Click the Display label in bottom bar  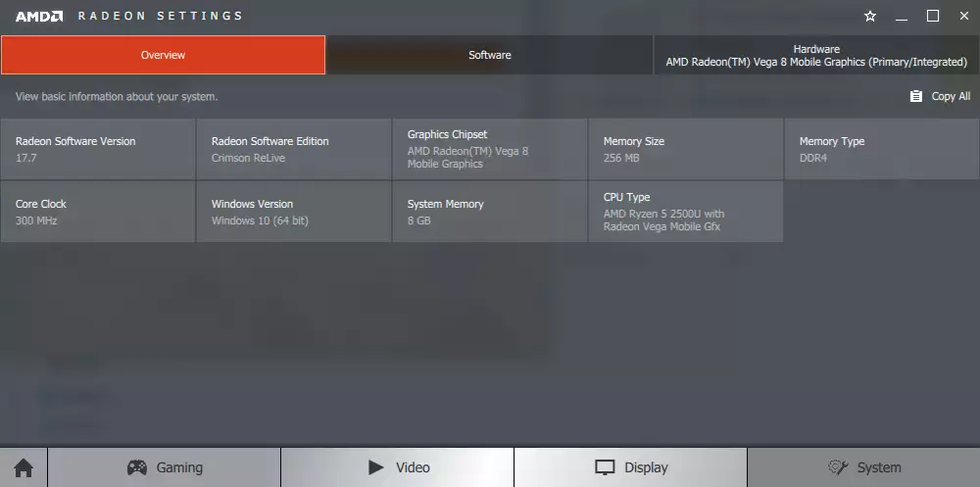pyautogui.click(x=646, y=467)
